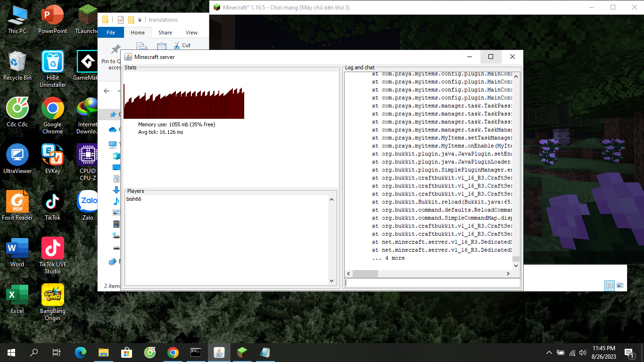Open the clock showing 11:45 PM
Screen dimensions: 644x362
(603, 352)
